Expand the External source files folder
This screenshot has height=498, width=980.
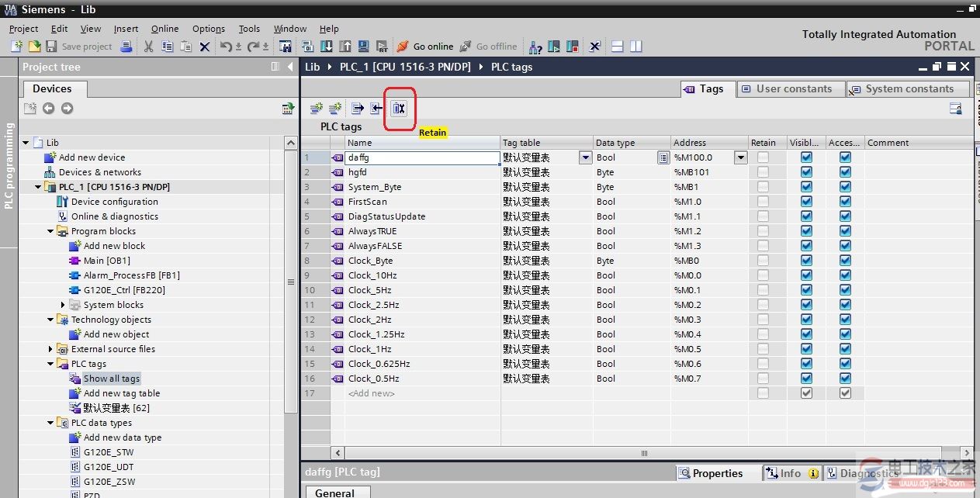coord(50,349)
